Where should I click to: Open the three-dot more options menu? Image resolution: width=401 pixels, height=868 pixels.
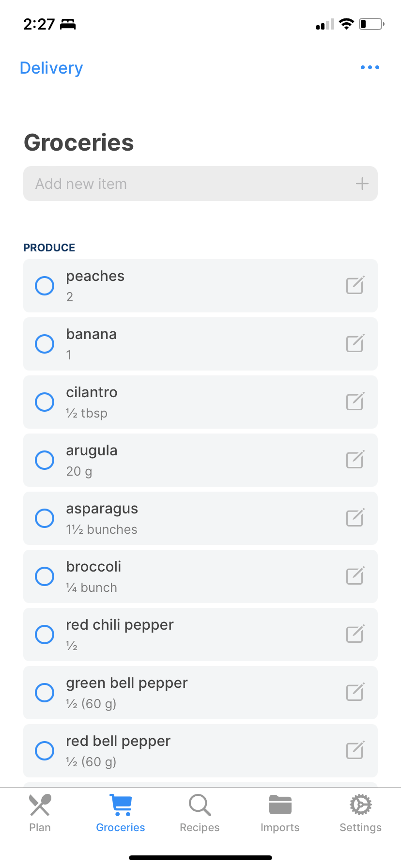(370, 67)
